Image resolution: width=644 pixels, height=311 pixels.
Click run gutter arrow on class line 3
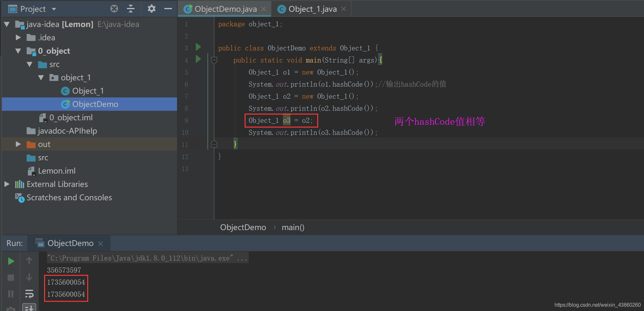tap(198, 47)
